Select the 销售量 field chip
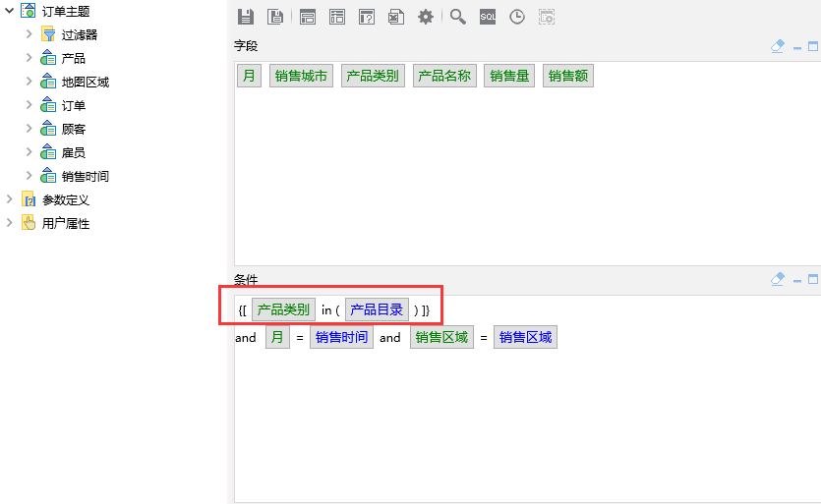821x504 pixels. click(x=509, y=76)
